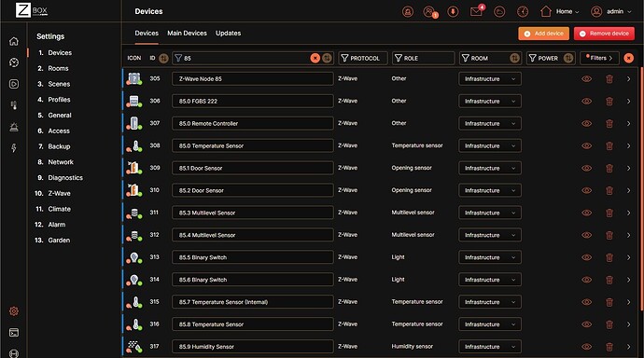Click the Add device button
This screenshot has height=358, width=644.
544,34
